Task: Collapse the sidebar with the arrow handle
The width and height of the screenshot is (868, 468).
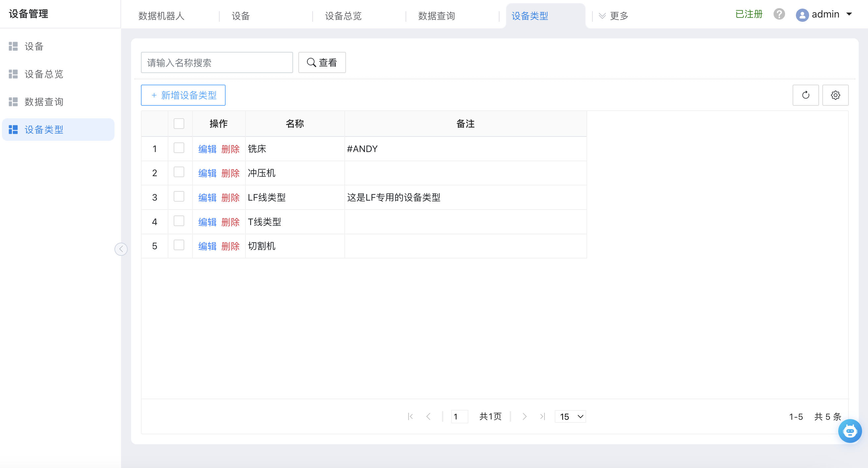Action: pyautogui.click(x=121, y=249)
